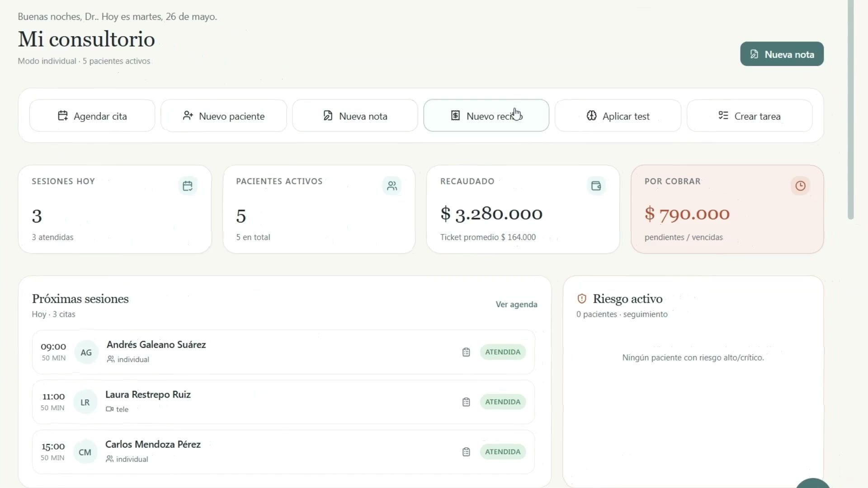The width and height of the screenshot is (868, 488).
Task: Click the Próximas sesiones heading
Action: [80, 299]
